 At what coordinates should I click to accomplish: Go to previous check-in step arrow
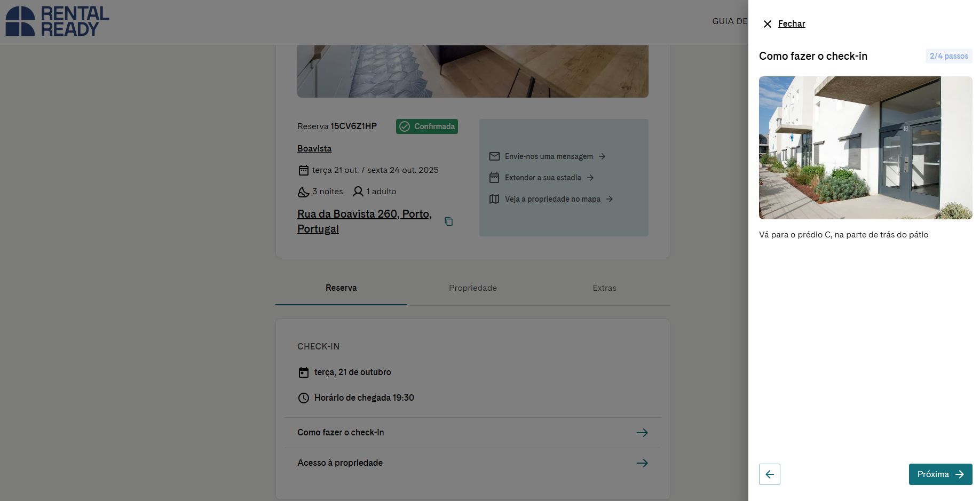pos(770,474)
